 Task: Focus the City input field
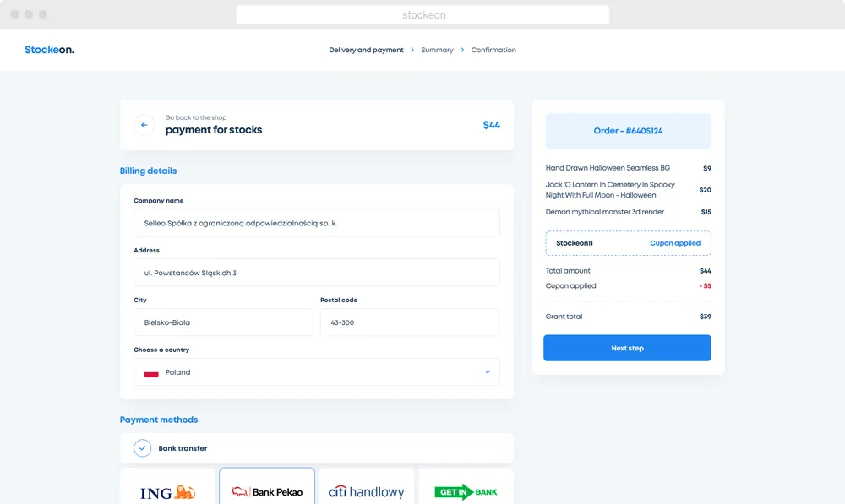pos(223,322)
